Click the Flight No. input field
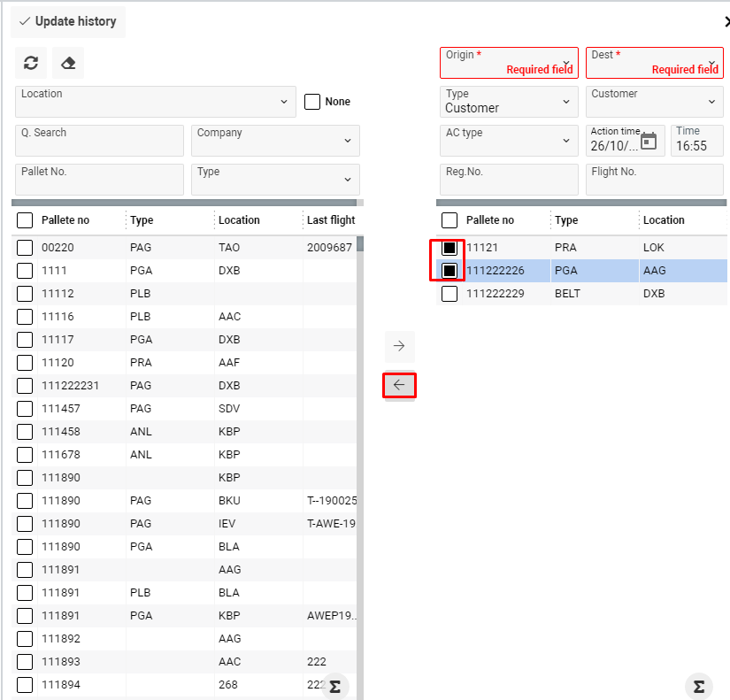 655,180
